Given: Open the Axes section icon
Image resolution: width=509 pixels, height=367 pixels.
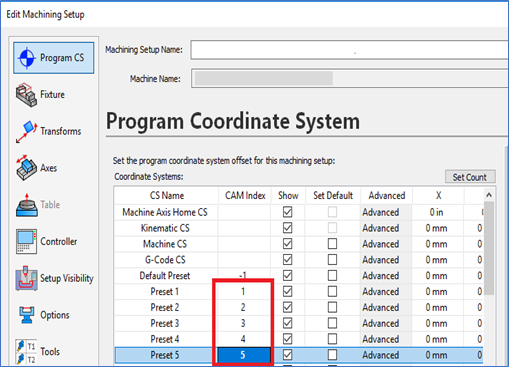Looking at the screenshot, I should (26, 168).
